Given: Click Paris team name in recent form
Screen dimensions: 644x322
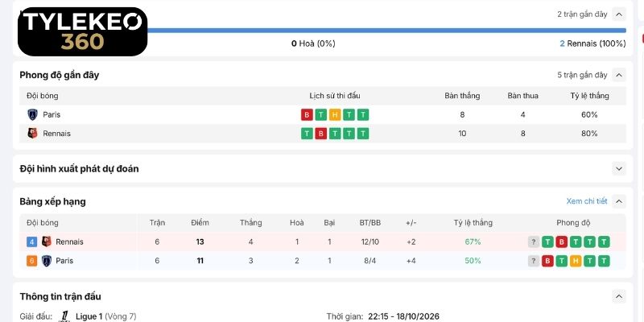Looking at the screenshot, I should (52, 114).
